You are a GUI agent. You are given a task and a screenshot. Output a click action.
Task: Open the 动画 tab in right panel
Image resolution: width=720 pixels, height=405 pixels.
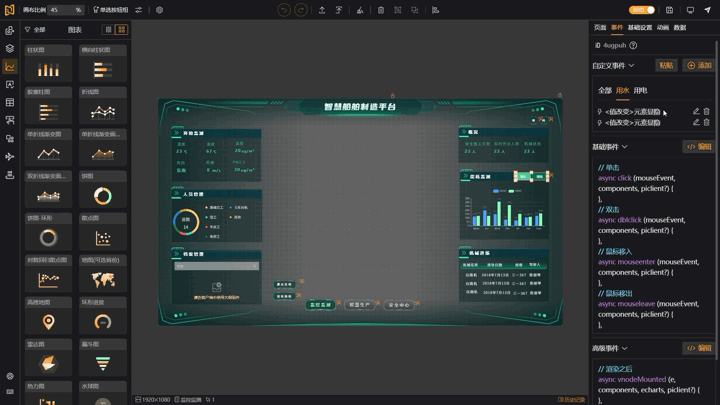pos(663,28)
